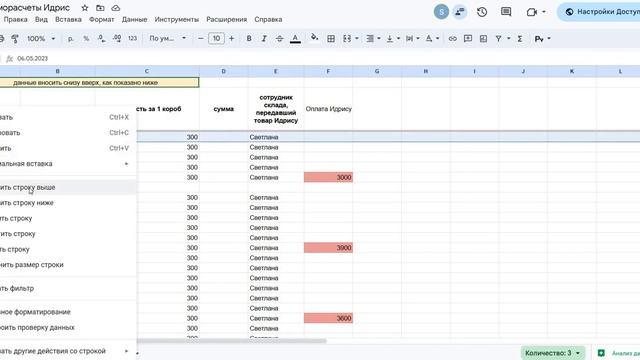Click the horizontal scrollbar
This screenshot has height=360, width=640.
231,341
